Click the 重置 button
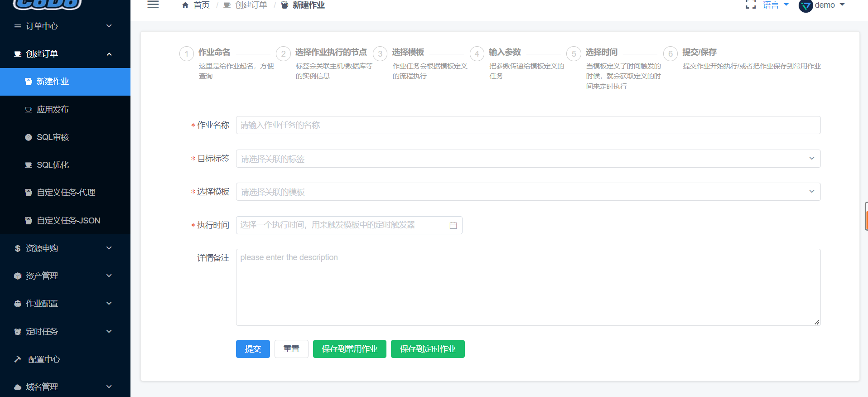The image size is (868, 397). [291, 349]
